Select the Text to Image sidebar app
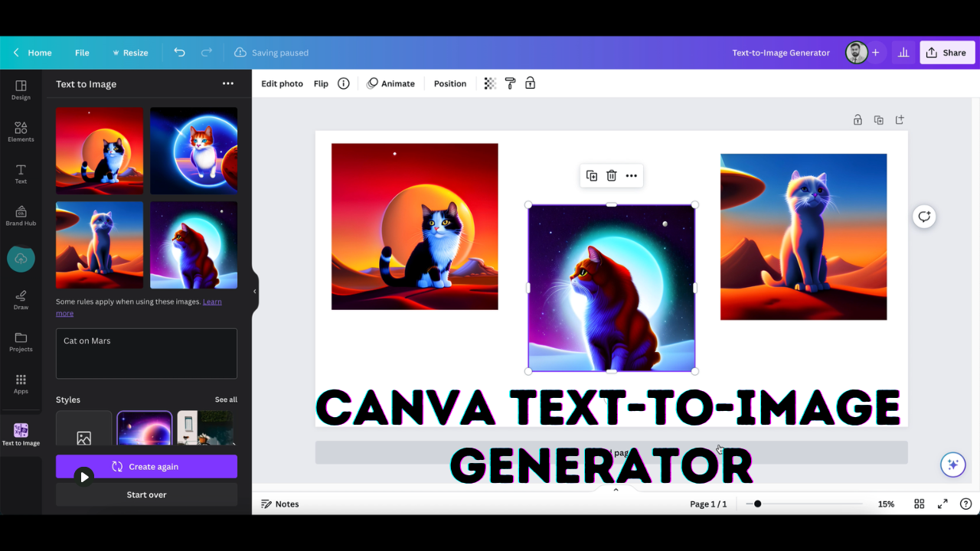The height and width of the screenshot is (551, 980). point(21,435)
